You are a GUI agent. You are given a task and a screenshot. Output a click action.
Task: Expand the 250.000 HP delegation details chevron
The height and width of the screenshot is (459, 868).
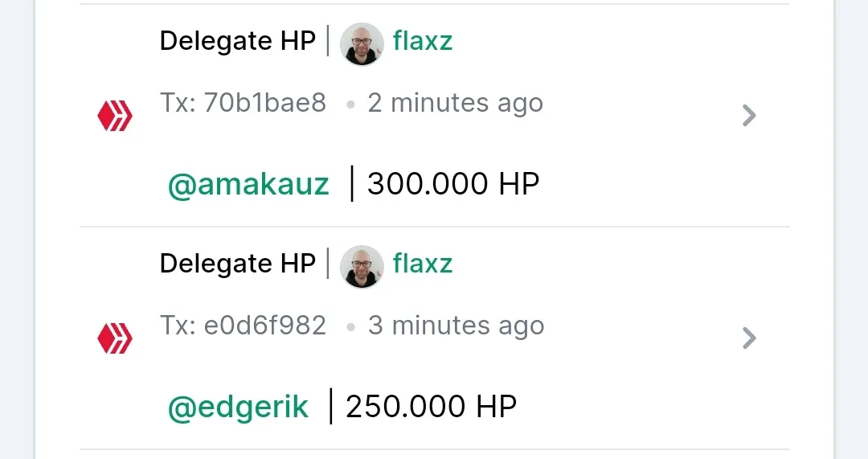(749, 338)
